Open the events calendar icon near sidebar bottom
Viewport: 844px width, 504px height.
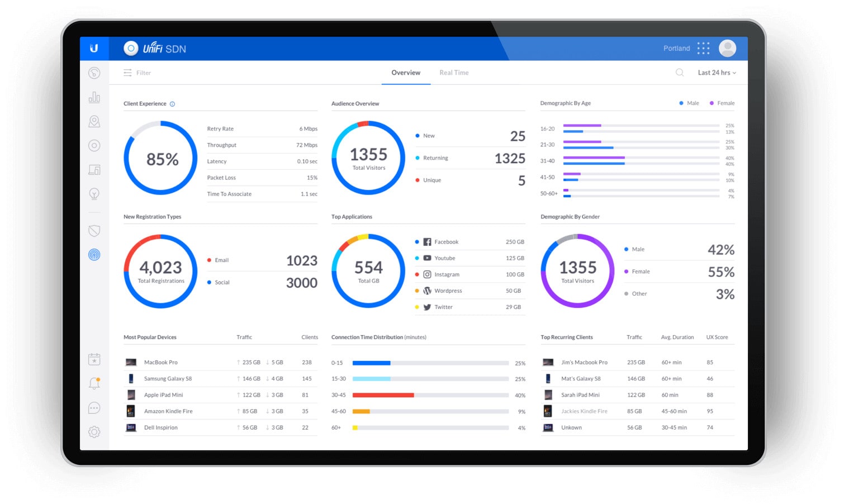point(94,359)
